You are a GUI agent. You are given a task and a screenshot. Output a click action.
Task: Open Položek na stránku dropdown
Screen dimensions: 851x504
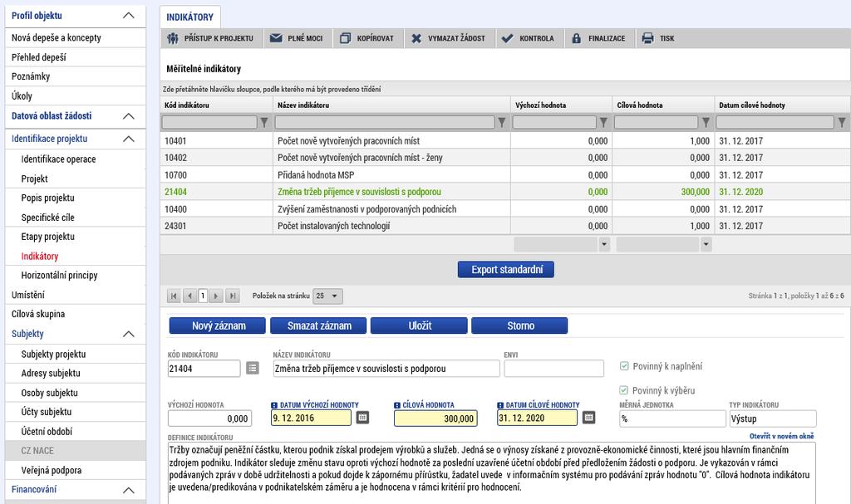point(327,296)
